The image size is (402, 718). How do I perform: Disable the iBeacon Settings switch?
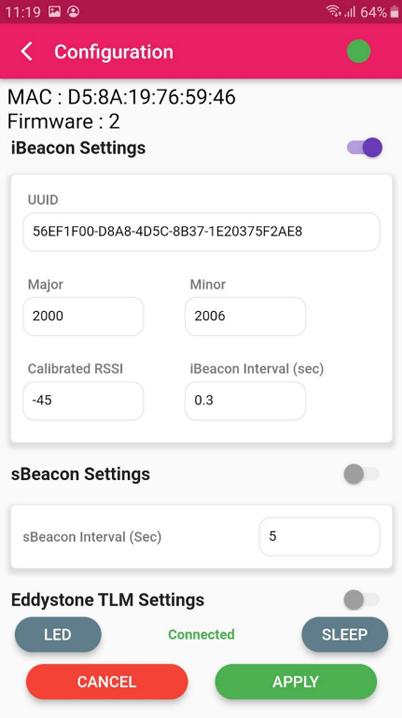pos(364,148)
